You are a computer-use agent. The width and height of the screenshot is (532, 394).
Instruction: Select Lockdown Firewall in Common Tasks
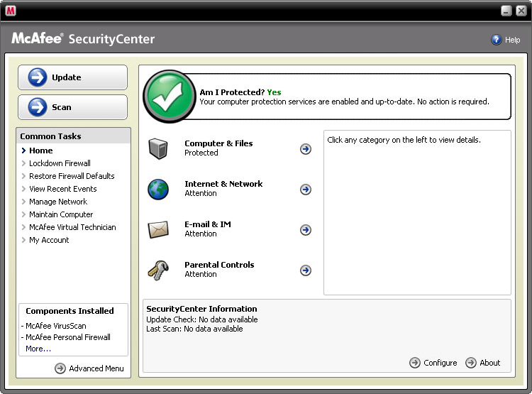(x=60, y=163)
